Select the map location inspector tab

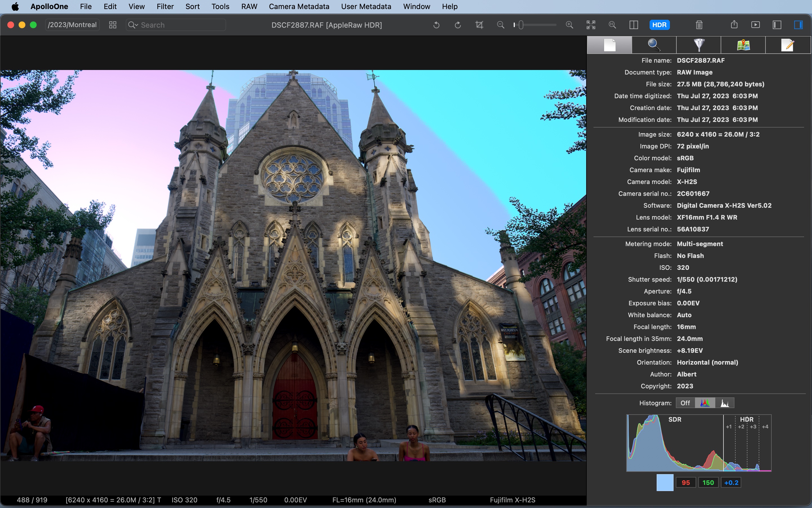coord(743,45)
